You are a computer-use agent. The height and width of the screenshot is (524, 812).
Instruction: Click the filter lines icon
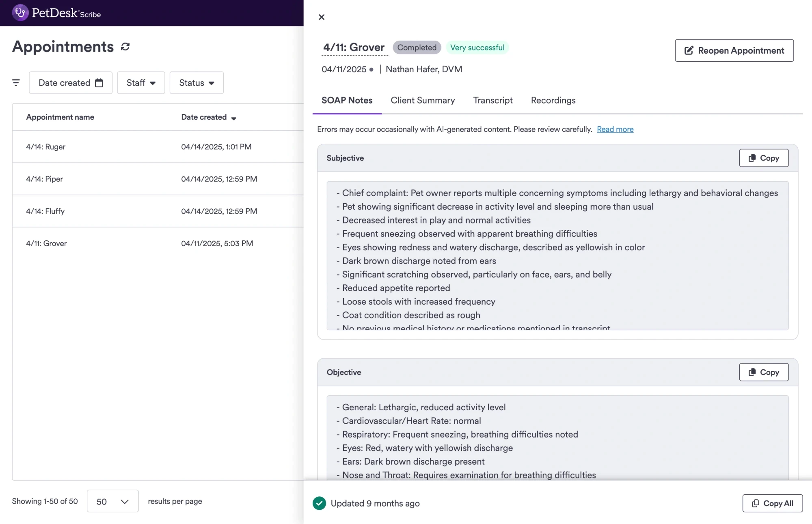(x=16, y=83)
